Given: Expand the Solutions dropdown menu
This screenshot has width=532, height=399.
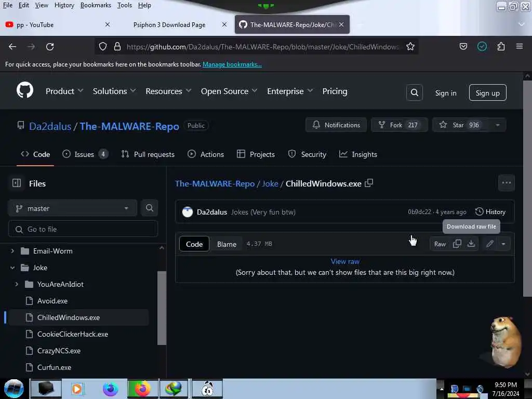Looking at the screenshot, I should (114, 91).
